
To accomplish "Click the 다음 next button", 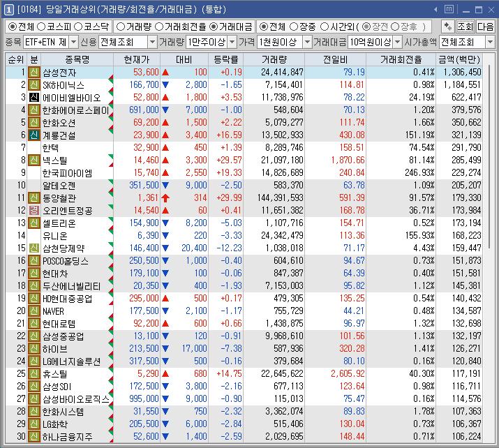I will point(485,27).
